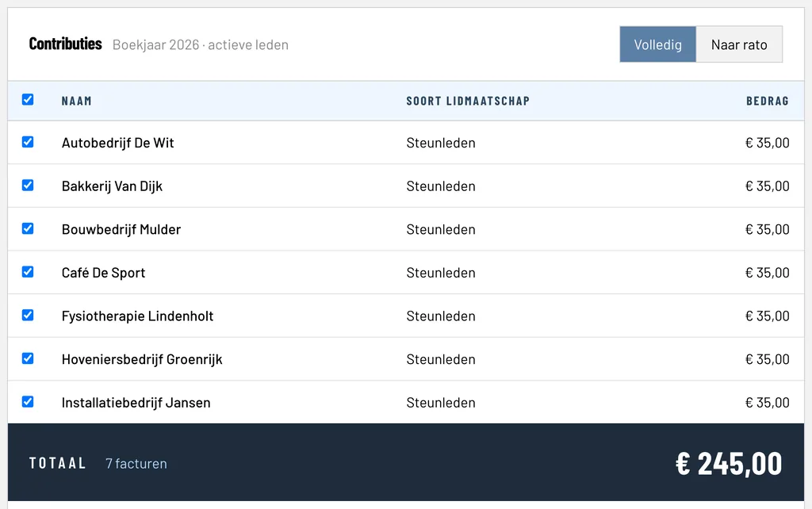
Task: Click the Boekjaar 2026 · actieve leden subtitle
Action: point(201,45)
